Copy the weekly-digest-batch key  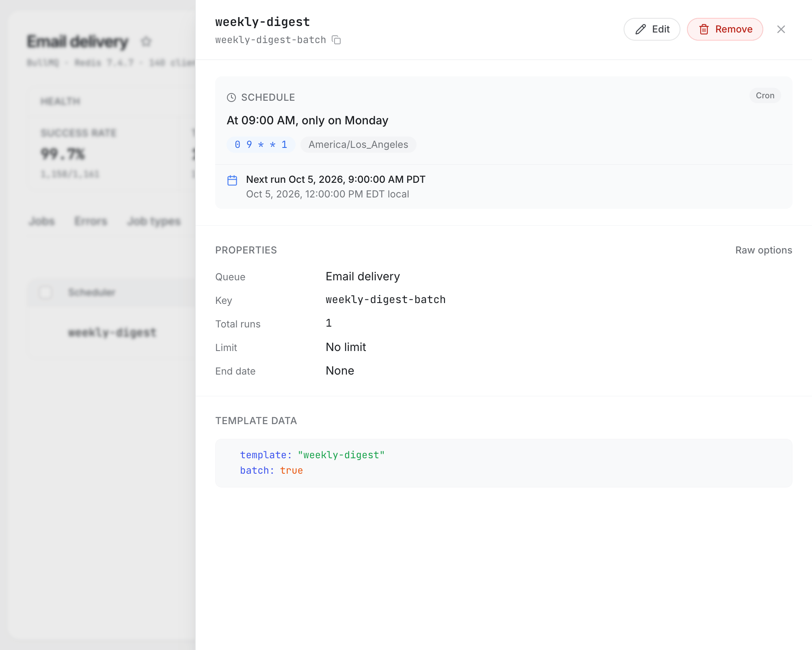pyautogui.click(x=336, y=40)
